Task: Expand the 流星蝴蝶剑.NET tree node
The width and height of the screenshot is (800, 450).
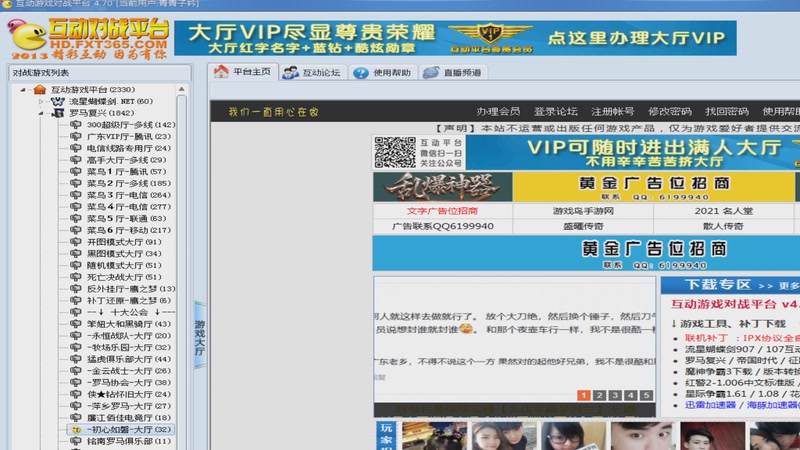Action: [41, 102]
